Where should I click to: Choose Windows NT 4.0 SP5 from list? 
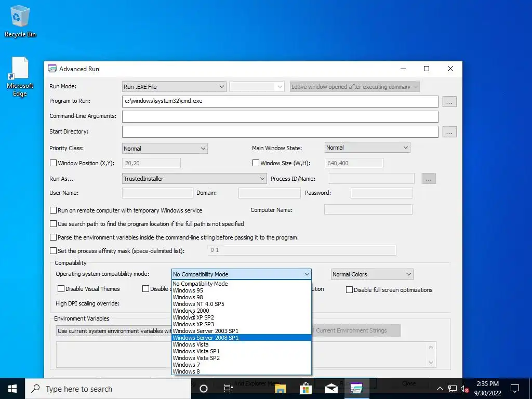click(x=241, y=304)
